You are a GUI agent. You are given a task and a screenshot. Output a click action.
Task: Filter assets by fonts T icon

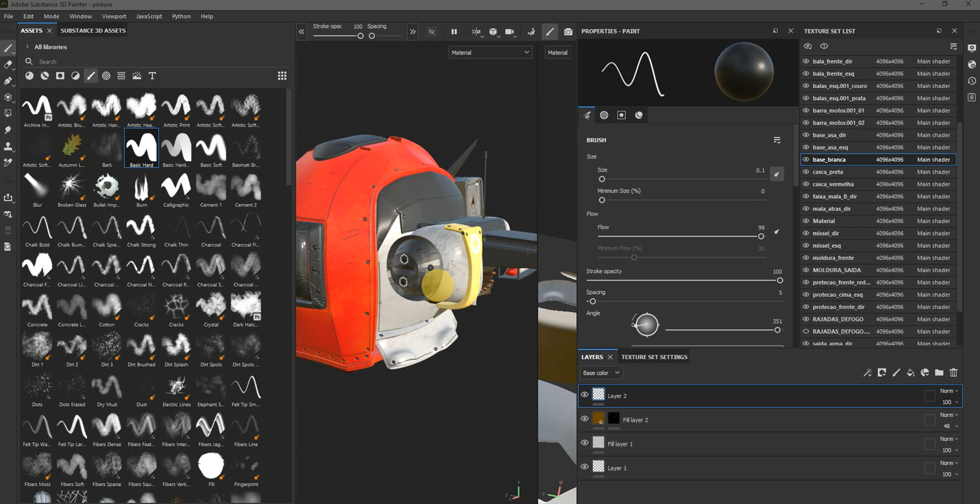click(152, 76)
